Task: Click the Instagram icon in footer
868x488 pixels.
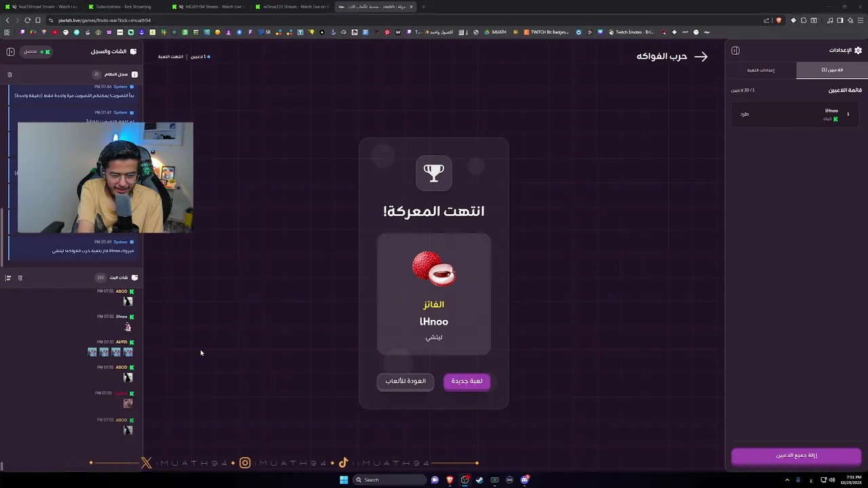Action: (x=245, y=463)
